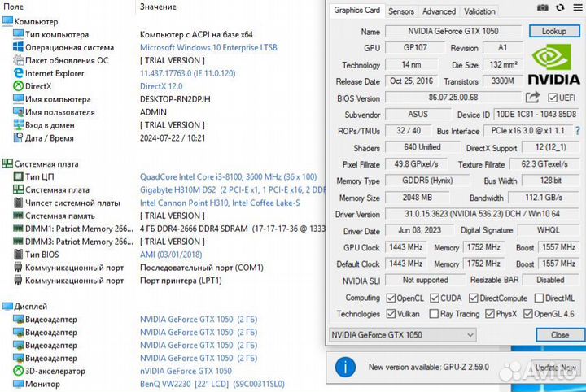Click the Update Now button
The height and width of the screenshot is (392, 586).
556,368
